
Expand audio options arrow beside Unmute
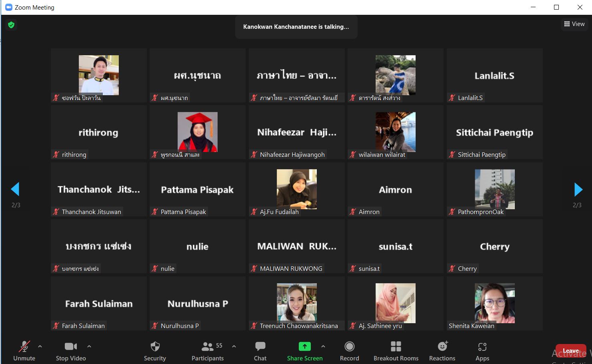point(40,346)
